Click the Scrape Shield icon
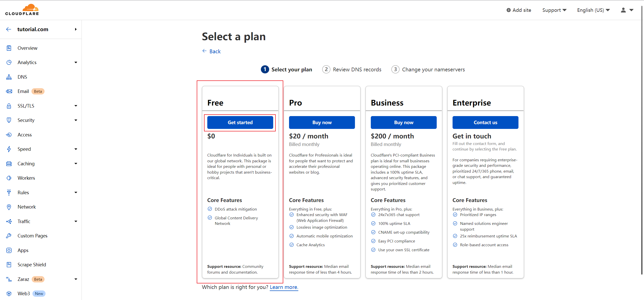Image resolution: width=644 pixels, height=300 pixels. [x=9, y=264]
